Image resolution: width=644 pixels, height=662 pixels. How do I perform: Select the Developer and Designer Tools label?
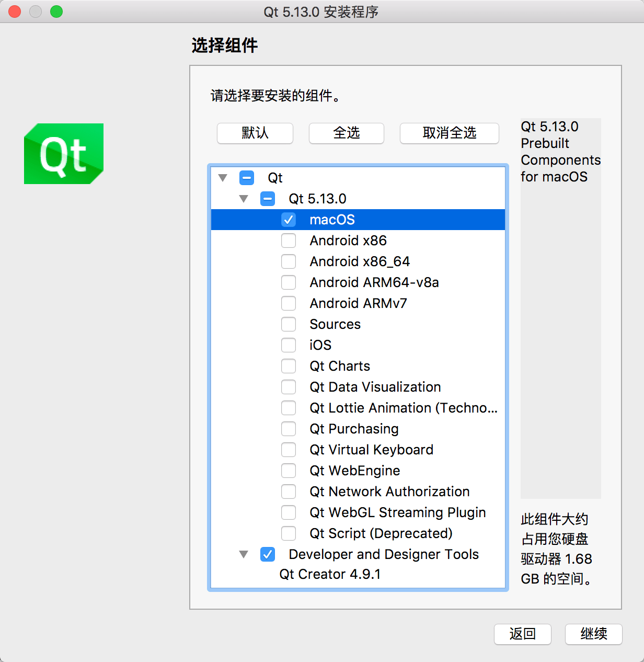384,554
